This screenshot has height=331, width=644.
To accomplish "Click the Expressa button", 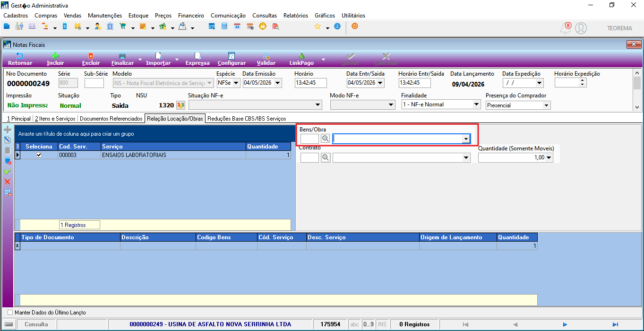I will coord(197,59).
